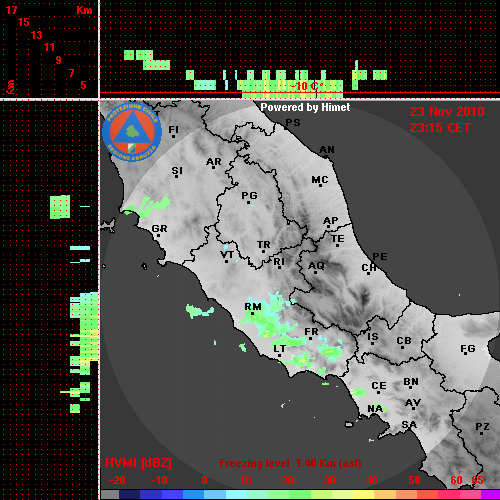
Task: Click the IS city label
Action: coord(373,337)
